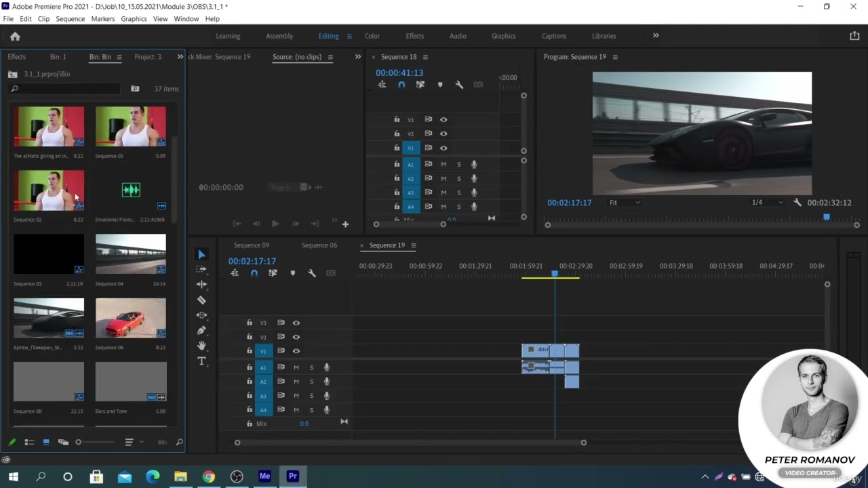The width and height of the screenshot is (868, 488).
Task: Select the red car Sequence 06 thumbnail
Action: tap(131, 318)
